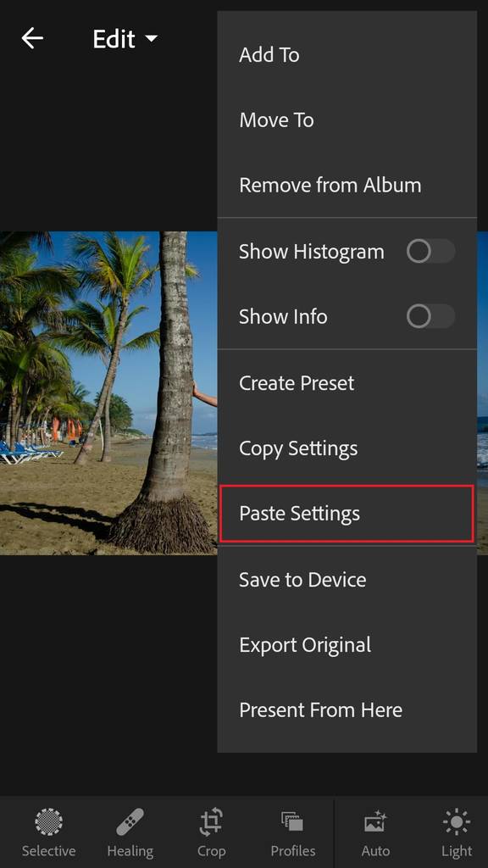488x868 pixels.
Task: Open the Edit mode dropdown
Action: click(125, 39)
